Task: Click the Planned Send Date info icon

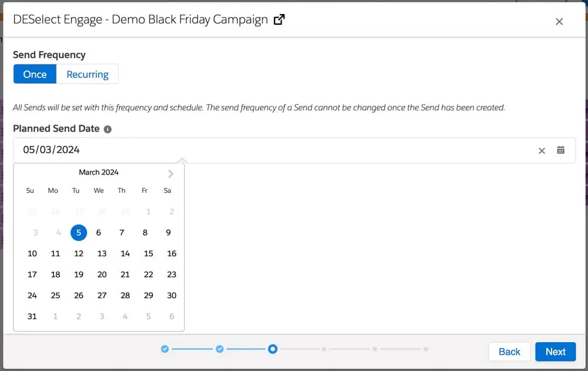Action: (x=108, y=129)
